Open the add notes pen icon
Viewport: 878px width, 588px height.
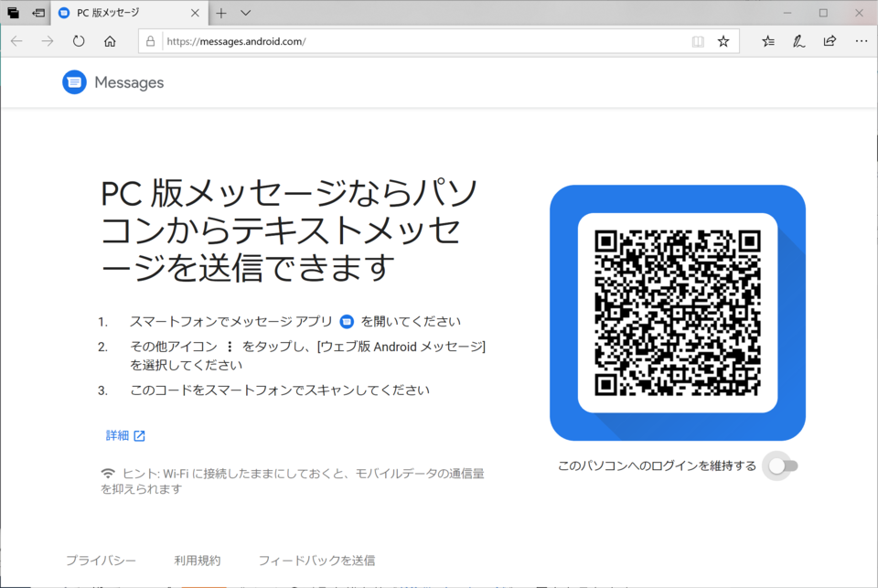click(x=799, y=41)
